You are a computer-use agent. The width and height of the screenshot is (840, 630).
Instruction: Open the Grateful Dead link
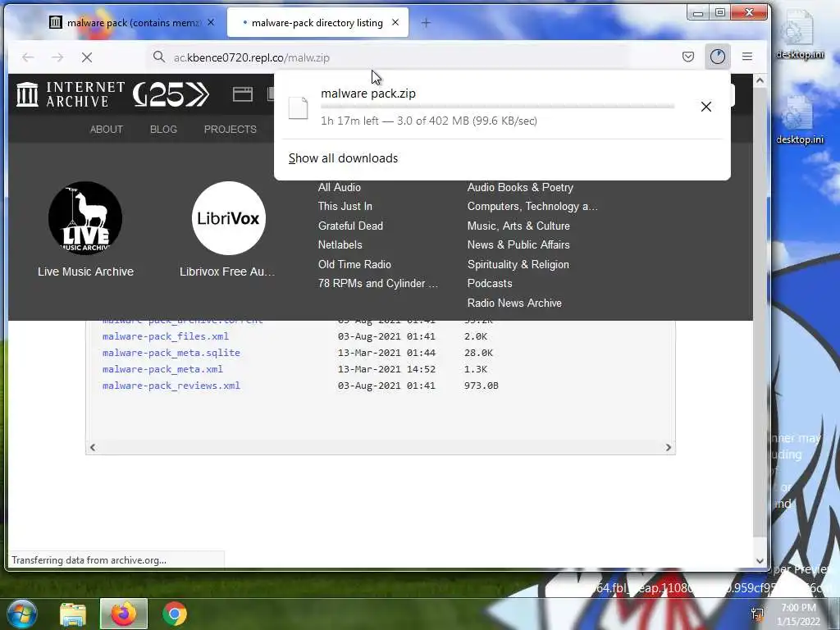pyautogui.click(x=350, y=226)
